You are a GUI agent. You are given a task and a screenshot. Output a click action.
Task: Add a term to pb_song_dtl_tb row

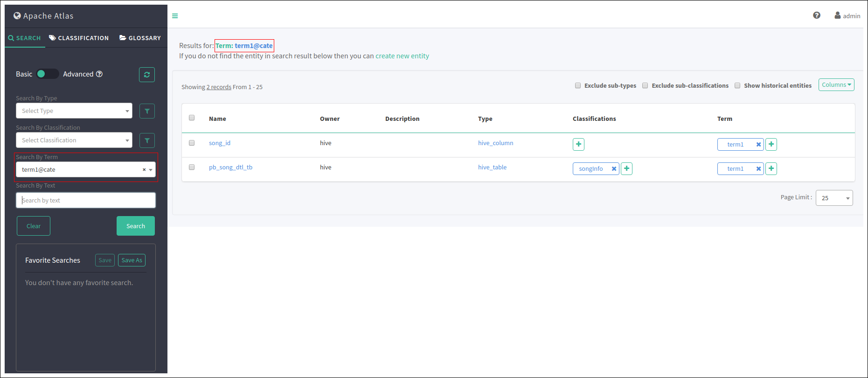pyautogui.click(x=771, y=168)
